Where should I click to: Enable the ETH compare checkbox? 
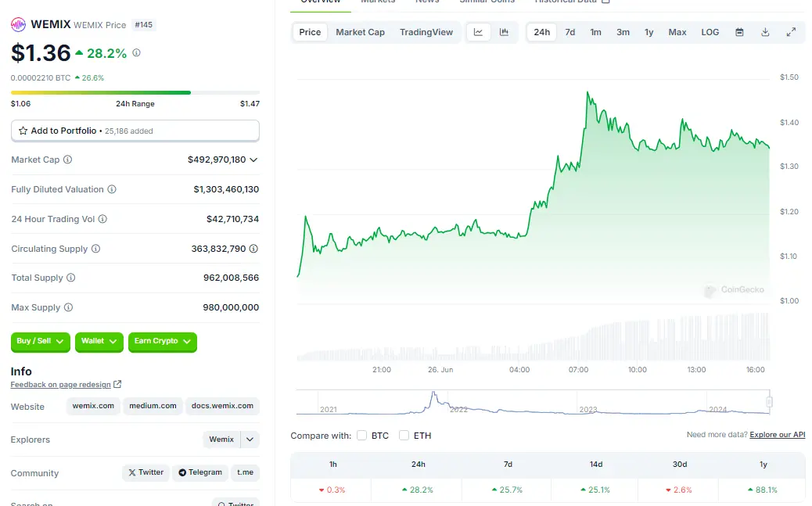click(x=404, y=435)
